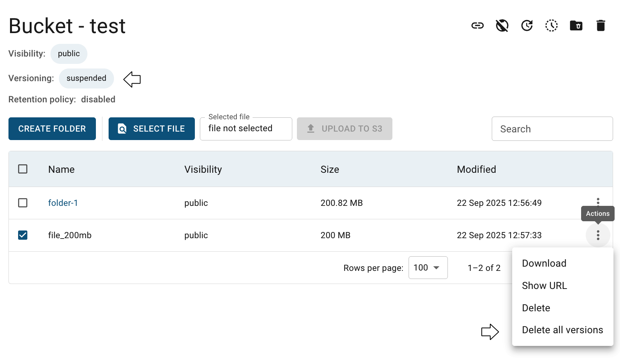Open actions menu for folder-1 row
620x364 pixels.
click(598, 201)
